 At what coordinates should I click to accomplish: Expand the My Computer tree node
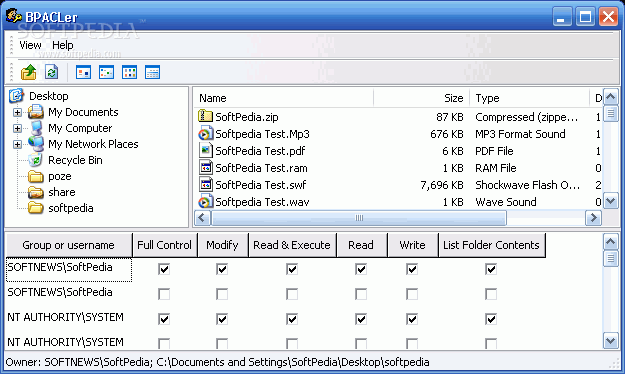pos(17,128)
